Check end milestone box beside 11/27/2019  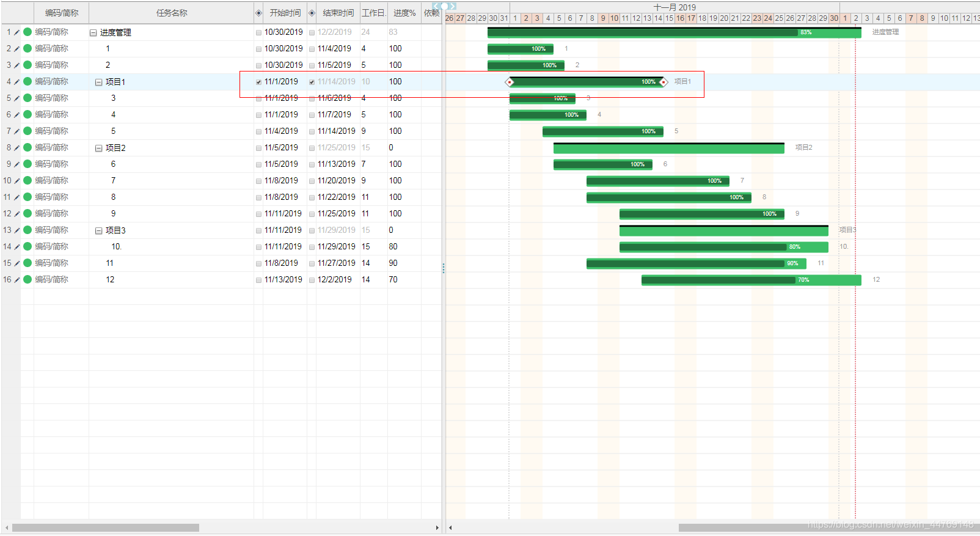click(312, 263)
